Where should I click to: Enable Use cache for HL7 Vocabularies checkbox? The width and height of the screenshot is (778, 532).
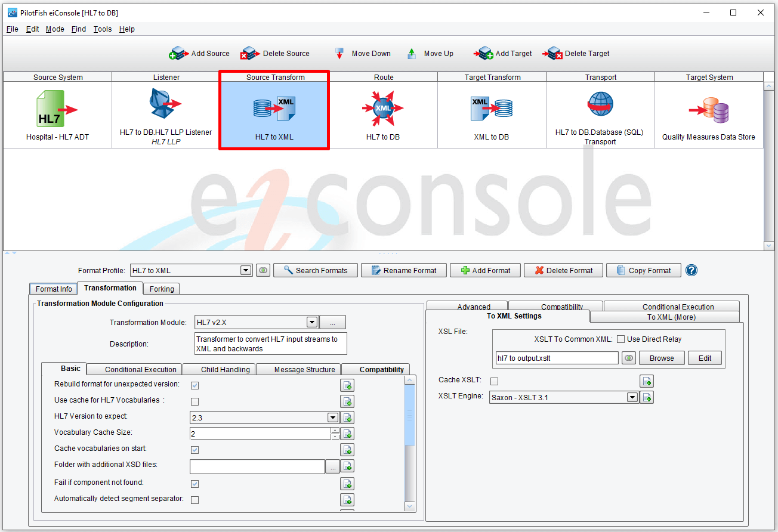pos(194,401)
